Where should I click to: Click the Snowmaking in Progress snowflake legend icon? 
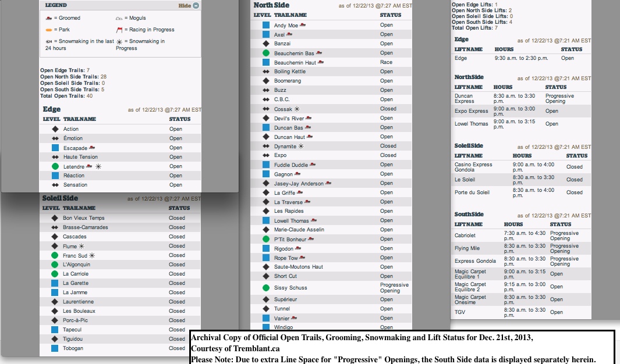click(119, 41)
